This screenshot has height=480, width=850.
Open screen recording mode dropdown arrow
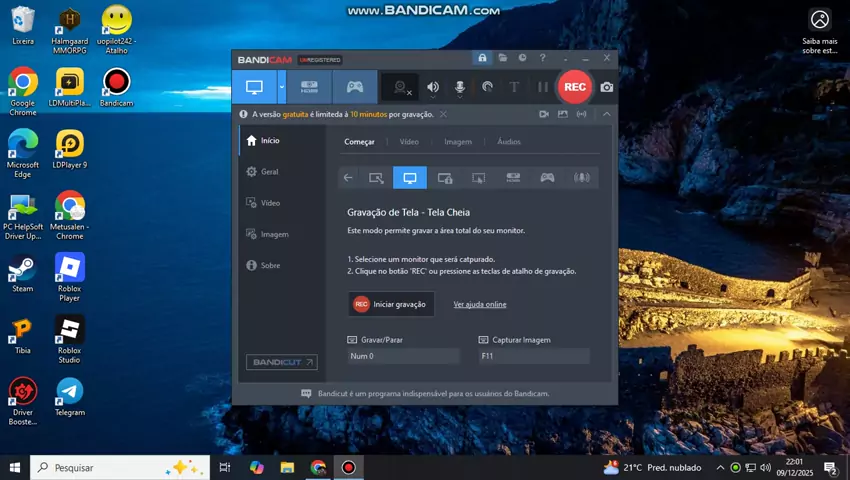[282, 87]
